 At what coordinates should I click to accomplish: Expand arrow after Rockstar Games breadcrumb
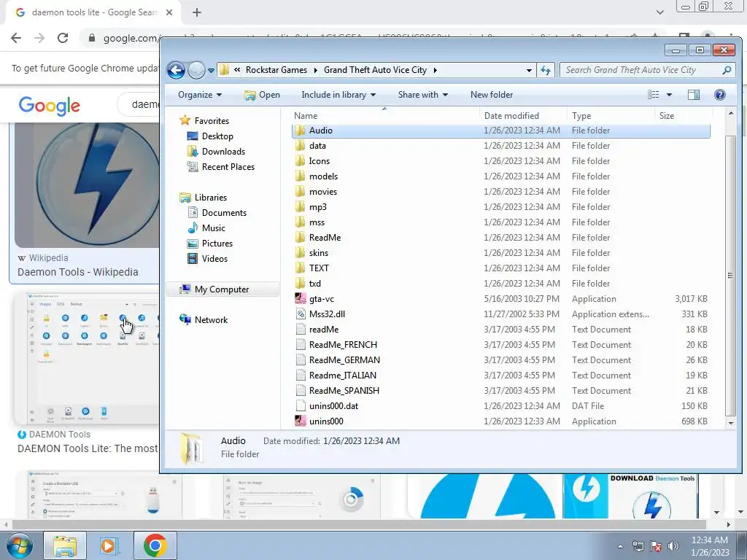[315, 70]
